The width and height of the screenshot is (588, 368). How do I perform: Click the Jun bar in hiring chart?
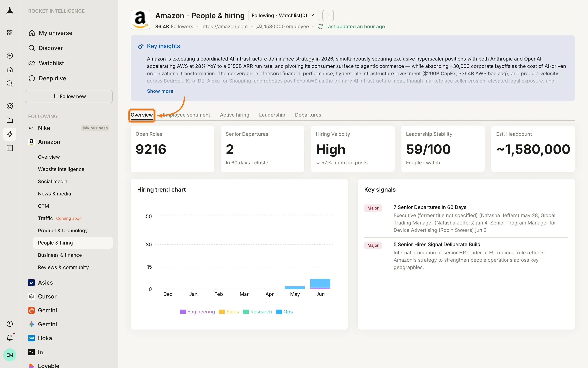[x=320, y=284]
